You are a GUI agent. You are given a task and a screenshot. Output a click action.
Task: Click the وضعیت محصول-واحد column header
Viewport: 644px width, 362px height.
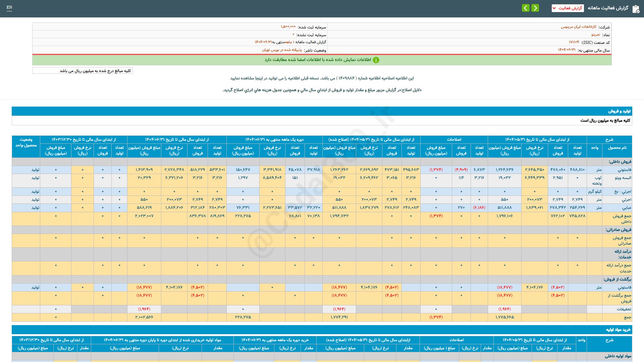(26, 142)
